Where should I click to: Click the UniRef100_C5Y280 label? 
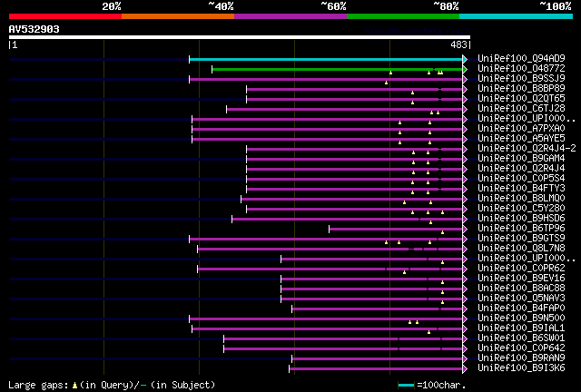pos(521,208)
